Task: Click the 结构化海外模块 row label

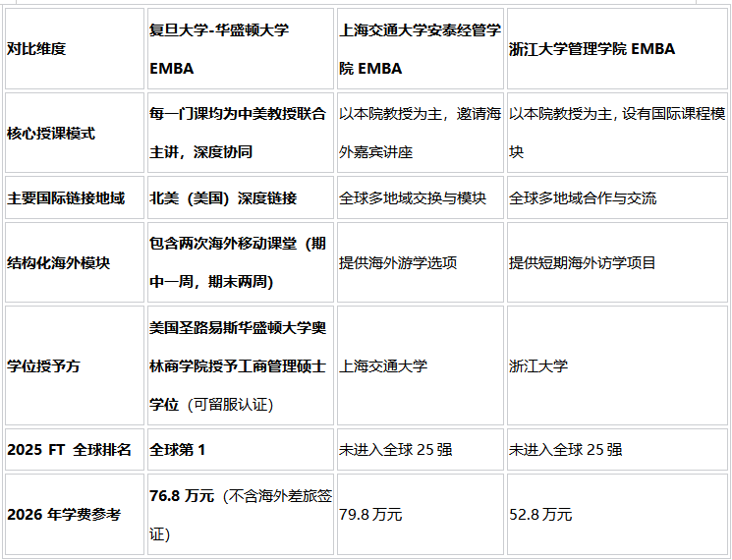Action: [x=59, y=262]
